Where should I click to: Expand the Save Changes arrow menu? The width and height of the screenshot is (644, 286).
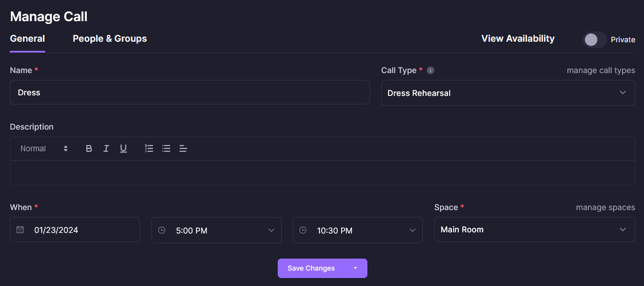pos(355,268)
